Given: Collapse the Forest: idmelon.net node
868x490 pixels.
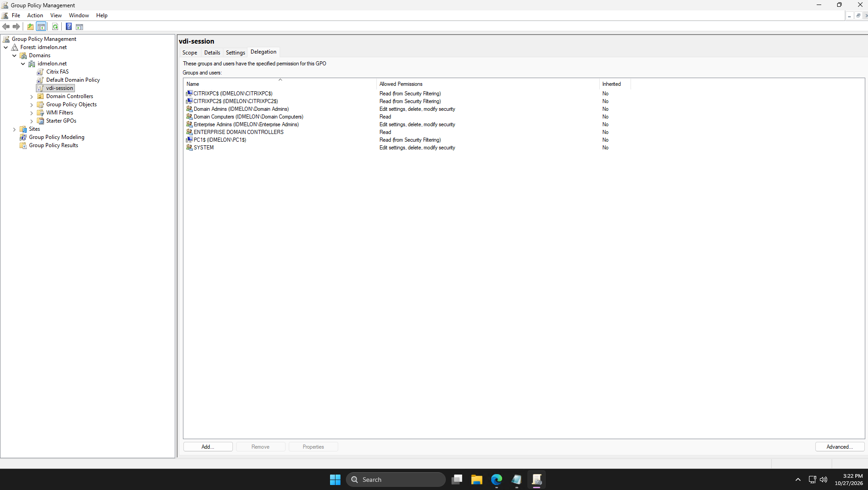Looking at the screenshot, I should (6, 47).
